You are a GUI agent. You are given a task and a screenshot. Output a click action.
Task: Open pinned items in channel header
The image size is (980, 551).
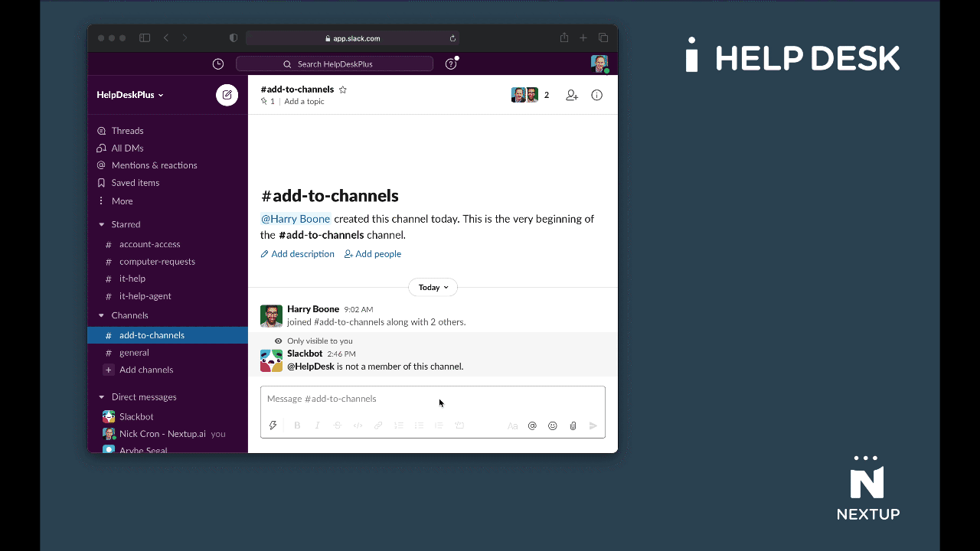coord(268,101)
